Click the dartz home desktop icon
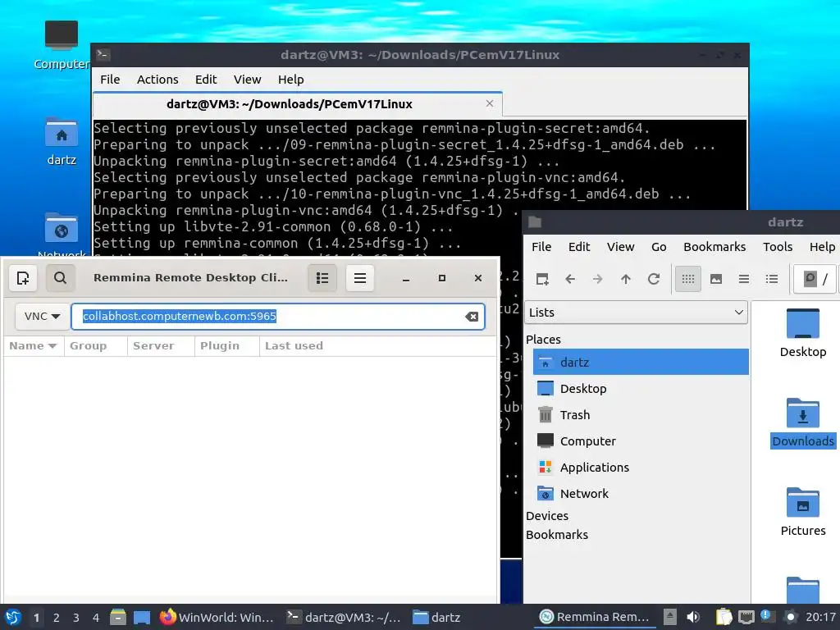Image resolution: width=840 pixels, height=630 pixels. (62, 142)
